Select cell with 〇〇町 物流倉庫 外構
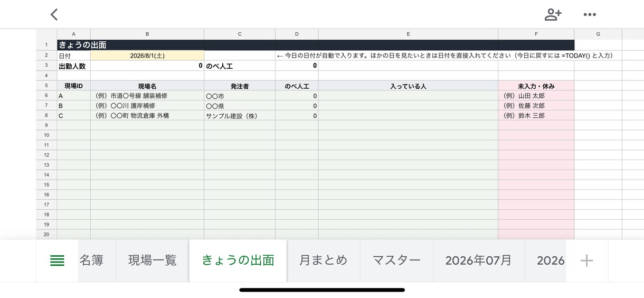 147,116
